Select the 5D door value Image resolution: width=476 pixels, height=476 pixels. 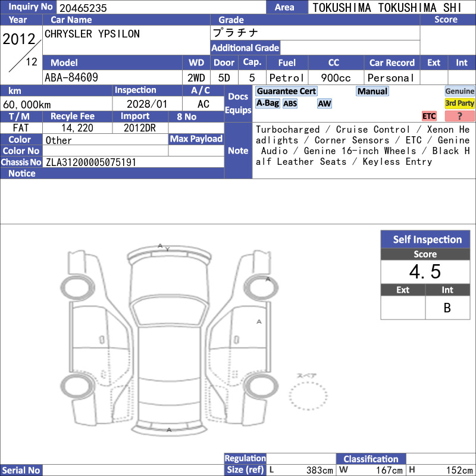click(x=224, y=78)
